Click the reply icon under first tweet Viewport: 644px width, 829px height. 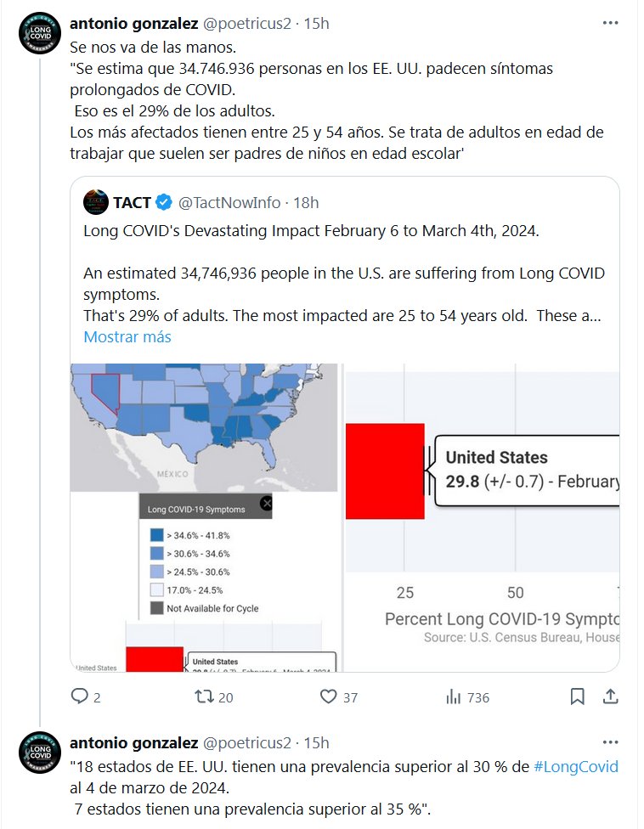[80, 696]
